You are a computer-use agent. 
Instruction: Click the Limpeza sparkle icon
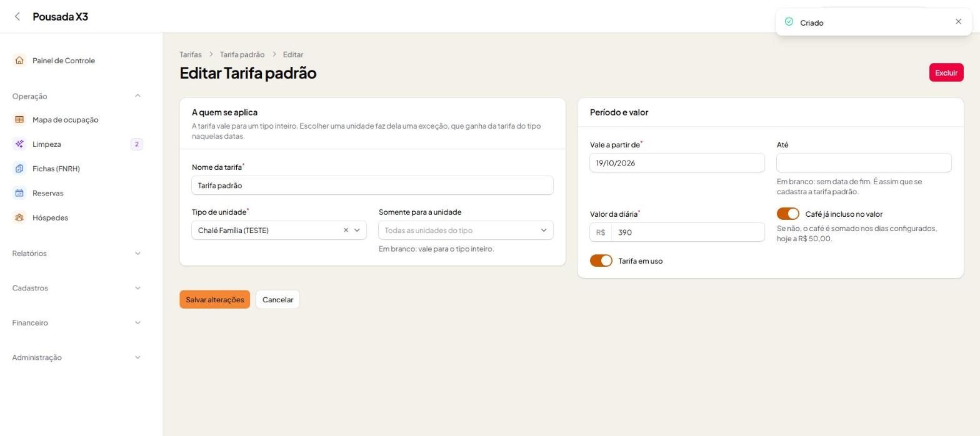(x=19, y=144)
